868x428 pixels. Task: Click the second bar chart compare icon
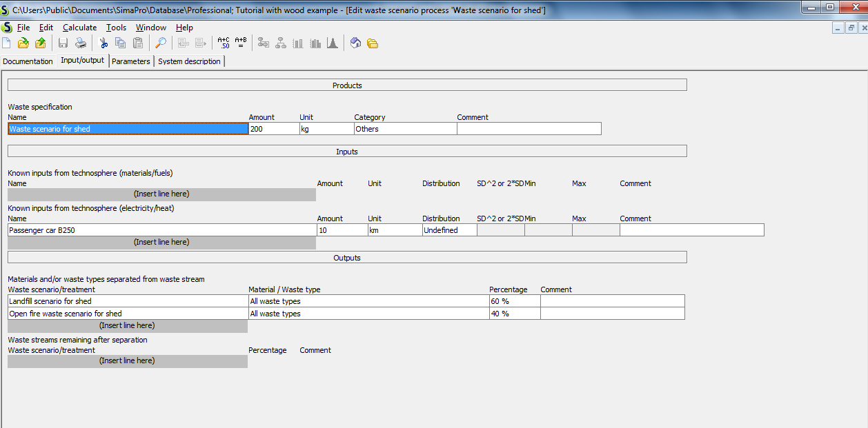pyautogui.click(x=315, y=43)
